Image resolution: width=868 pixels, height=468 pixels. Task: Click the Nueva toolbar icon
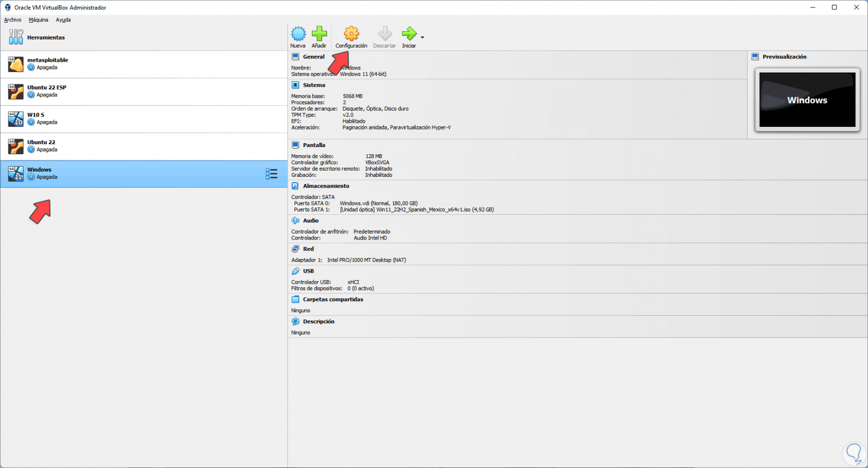(298, 34)
